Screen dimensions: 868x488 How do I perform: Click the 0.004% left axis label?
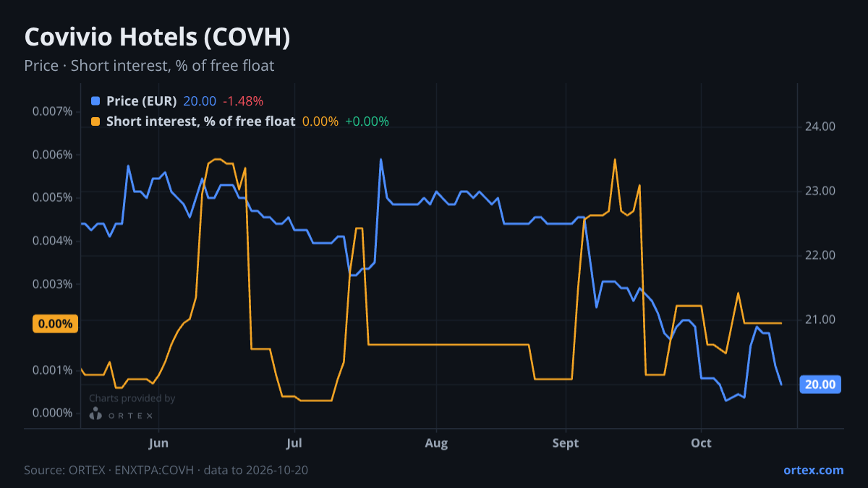52,241
